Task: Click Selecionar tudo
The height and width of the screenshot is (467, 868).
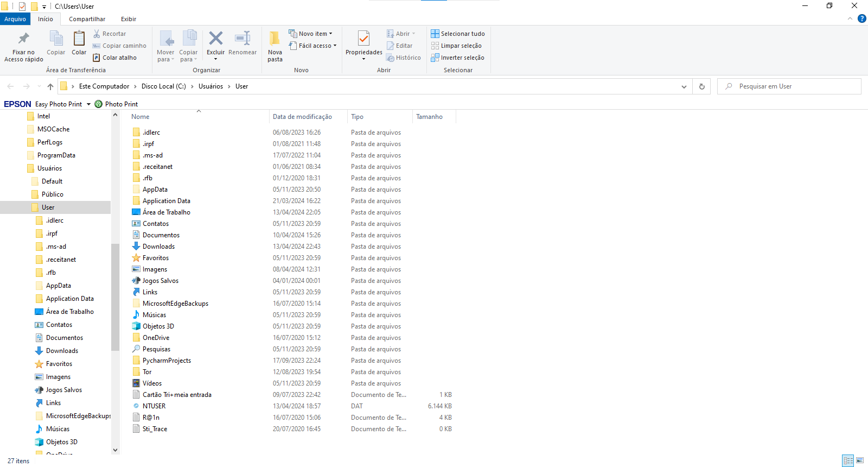Action: [x=458, y=34]
